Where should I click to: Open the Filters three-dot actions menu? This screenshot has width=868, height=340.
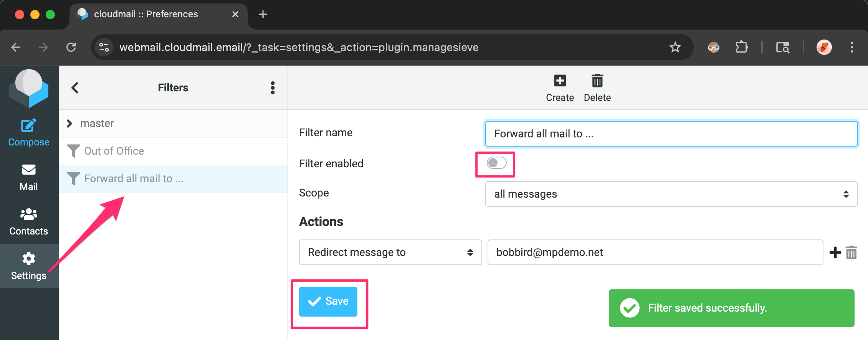(x=273, y=88)
